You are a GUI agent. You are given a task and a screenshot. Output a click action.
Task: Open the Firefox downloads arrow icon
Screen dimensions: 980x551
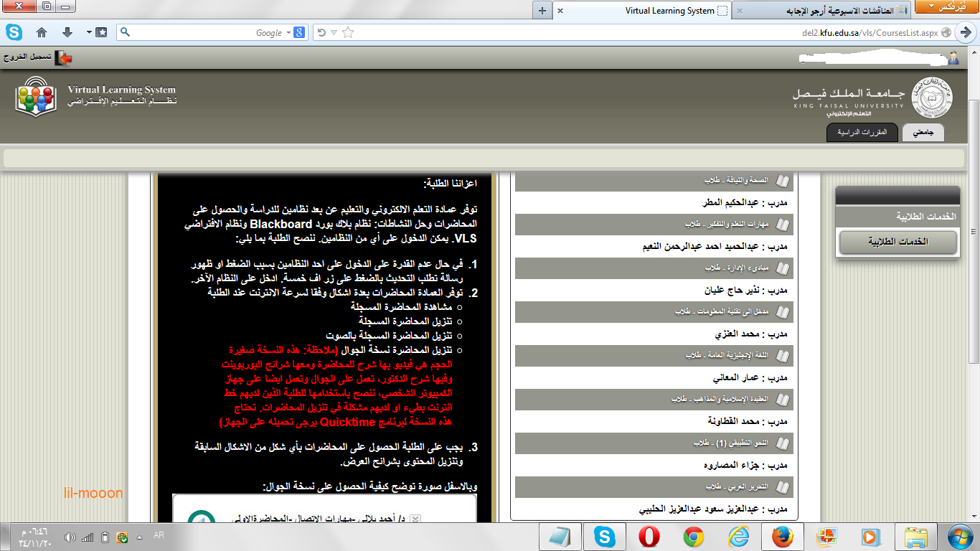pos(67,32)
